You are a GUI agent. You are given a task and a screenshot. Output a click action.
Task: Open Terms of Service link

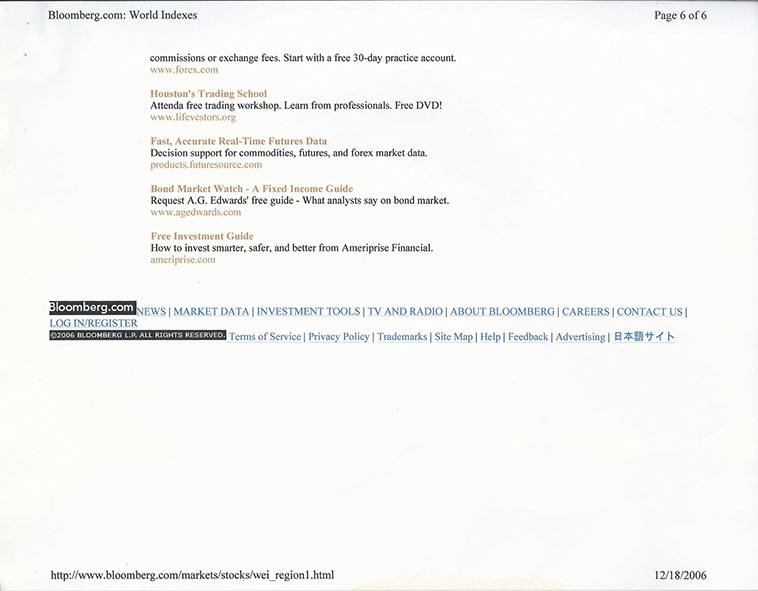pos(265,337)
